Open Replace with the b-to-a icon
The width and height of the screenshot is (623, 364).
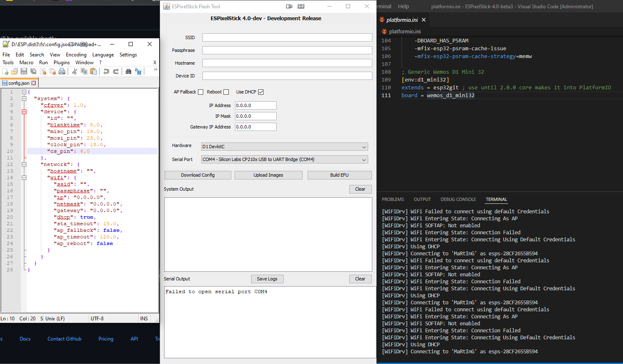coord(138,71)
